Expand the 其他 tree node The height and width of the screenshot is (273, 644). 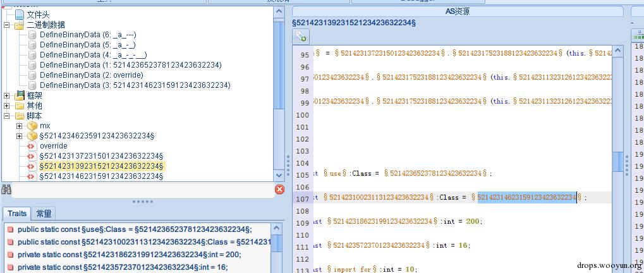pyautogui.click(x=6, y=106)
